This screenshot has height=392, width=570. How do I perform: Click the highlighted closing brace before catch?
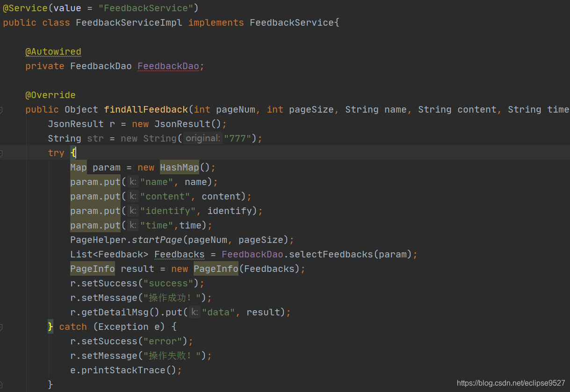[51, 327]
